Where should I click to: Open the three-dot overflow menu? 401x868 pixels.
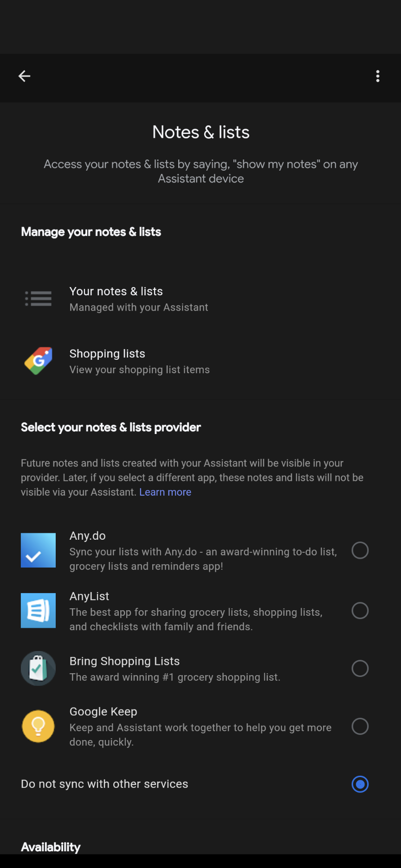378,76
